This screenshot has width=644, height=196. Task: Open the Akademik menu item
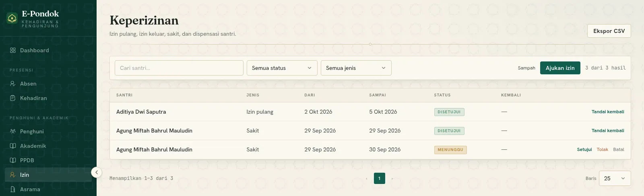(48, 146)
